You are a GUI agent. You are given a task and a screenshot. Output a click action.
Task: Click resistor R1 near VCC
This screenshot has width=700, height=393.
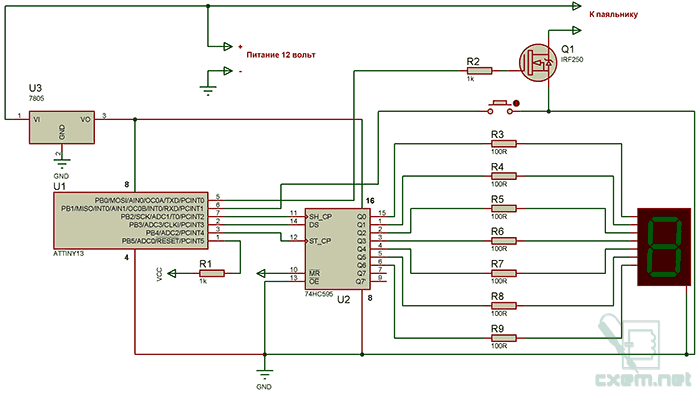(x=212, y=273)
